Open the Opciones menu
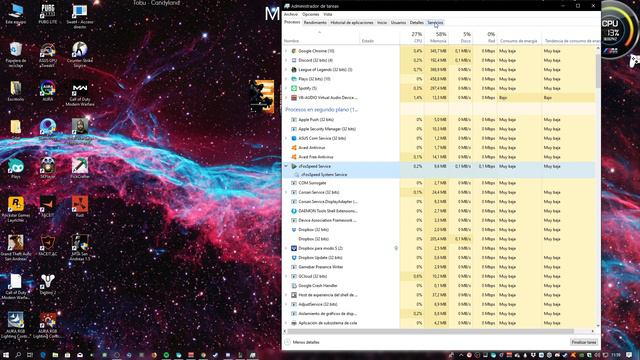 (310, 14)
